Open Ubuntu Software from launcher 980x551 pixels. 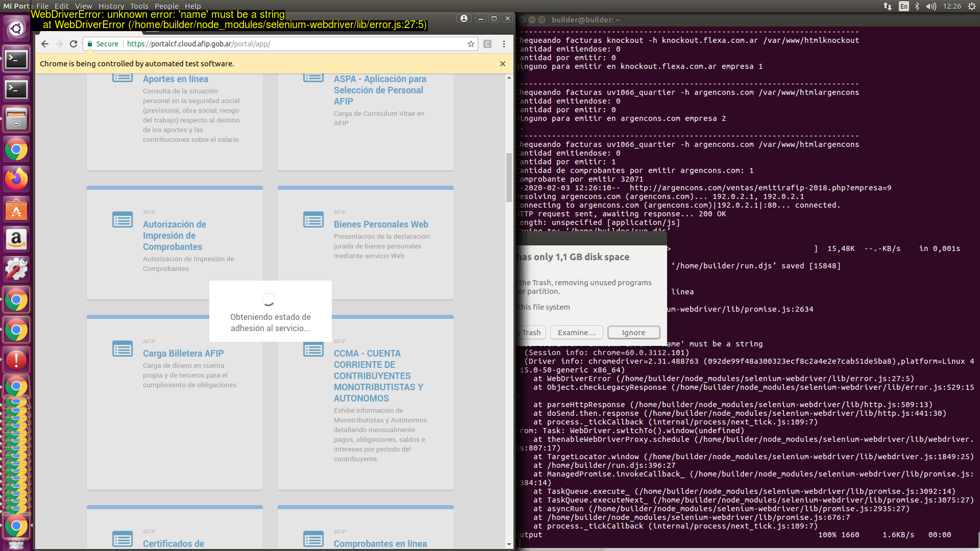point(16,209)
